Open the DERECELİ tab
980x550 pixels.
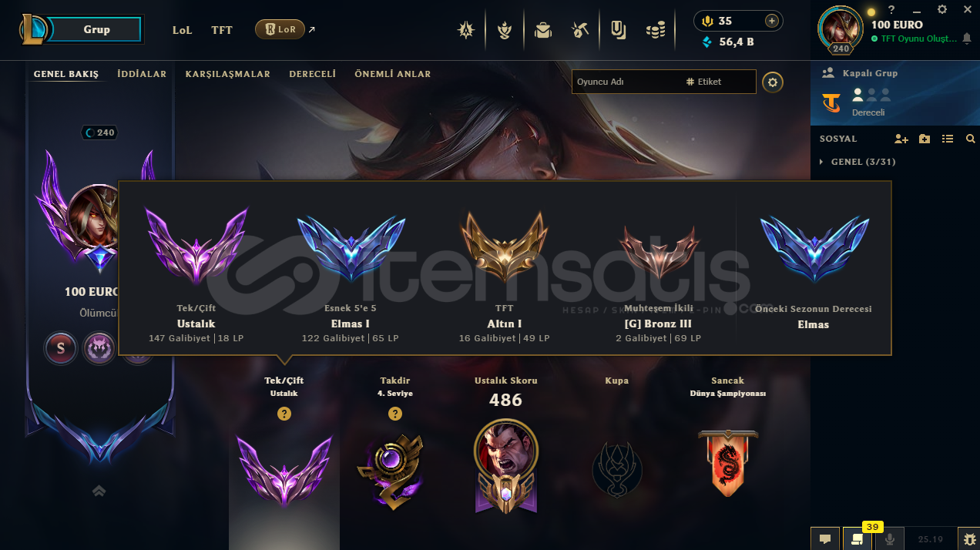(x=312, y=74)
